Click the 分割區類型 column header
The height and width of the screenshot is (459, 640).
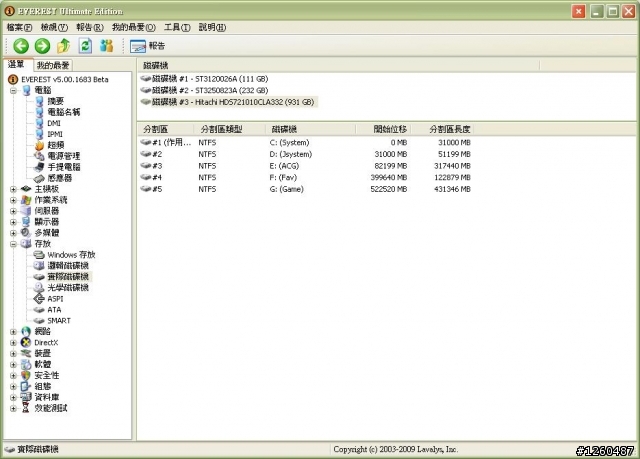point(229,129)
